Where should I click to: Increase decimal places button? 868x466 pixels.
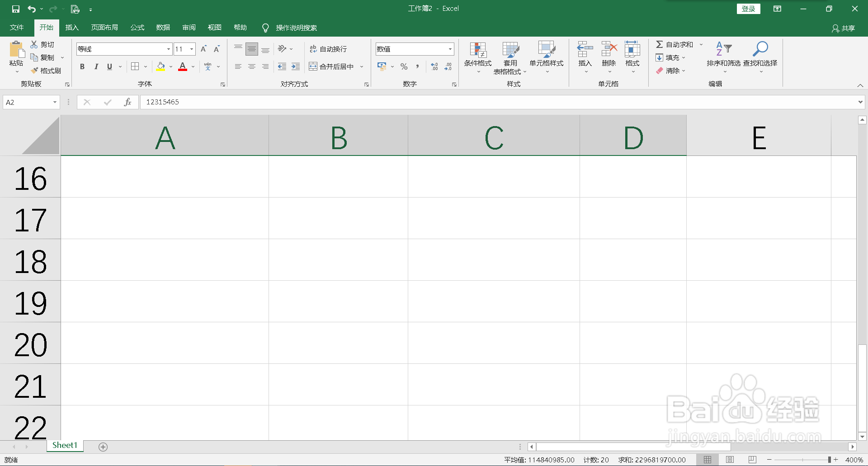click(x=434, y=66)
